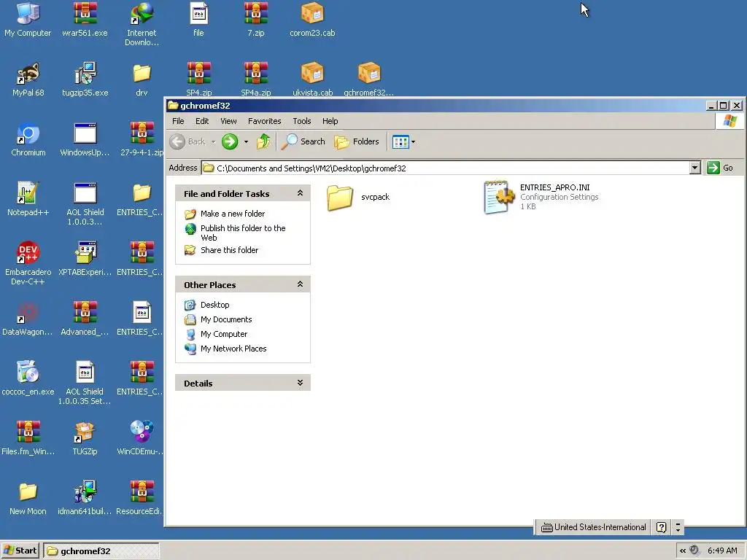Open the language bar options arrow

click(678, 527)
